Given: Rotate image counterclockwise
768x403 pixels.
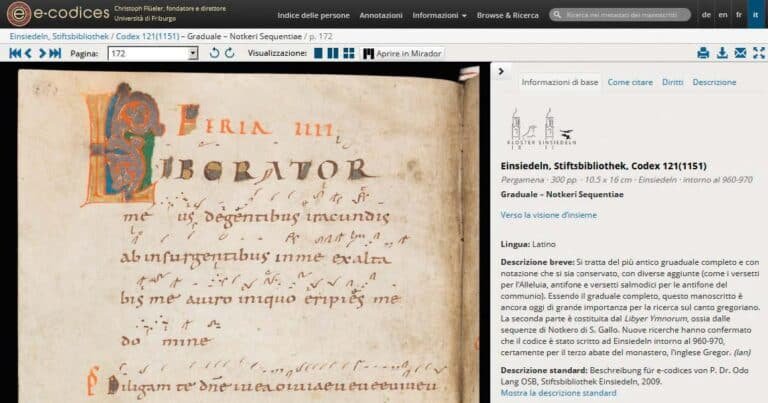Looking at the screenshot, I should click(x=214, y=53).
